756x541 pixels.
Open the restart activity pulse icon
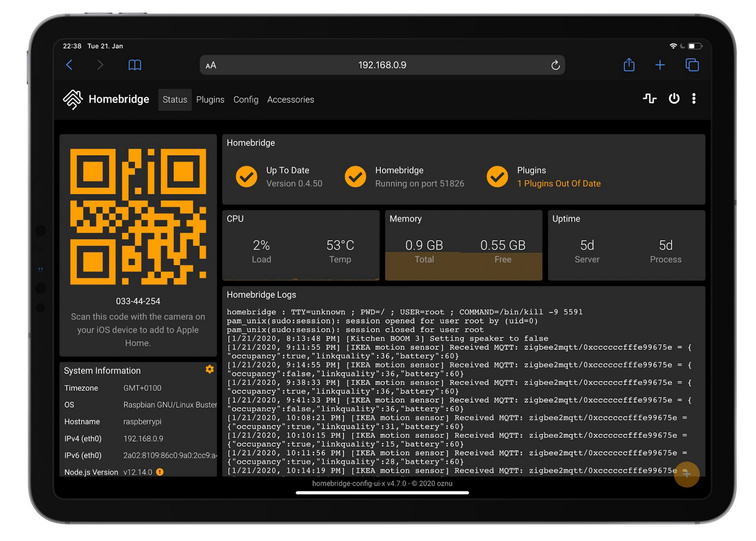click(x=649, y=98)
